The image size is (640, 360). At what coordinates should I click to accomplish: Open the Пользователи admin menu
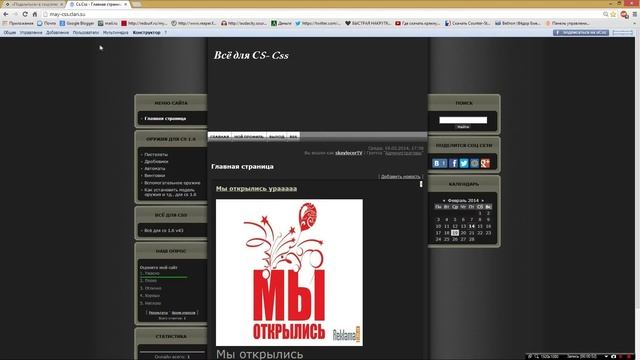point(86,33)
